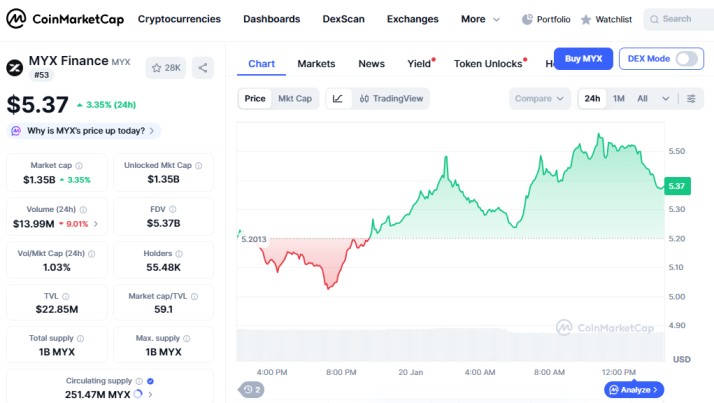Click the Watchlist star icon in header

point(586,19)
